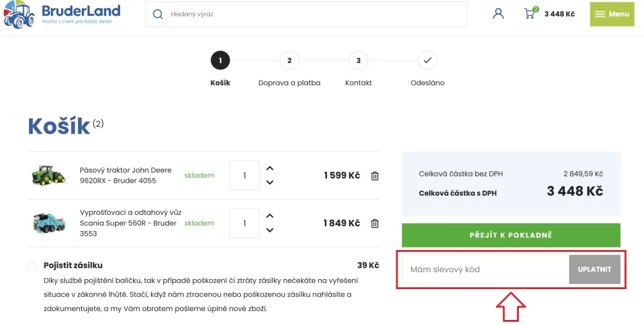Open Vyprošťovací a odtahový vůz product link
This screenshot has width=644, height=325.
[131, 223]
